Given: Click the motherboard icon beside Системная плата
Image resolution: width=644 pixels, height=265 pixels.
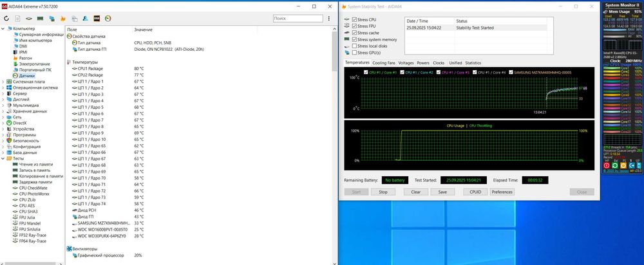Looking at the screenshot, I should tap(9, 82).
